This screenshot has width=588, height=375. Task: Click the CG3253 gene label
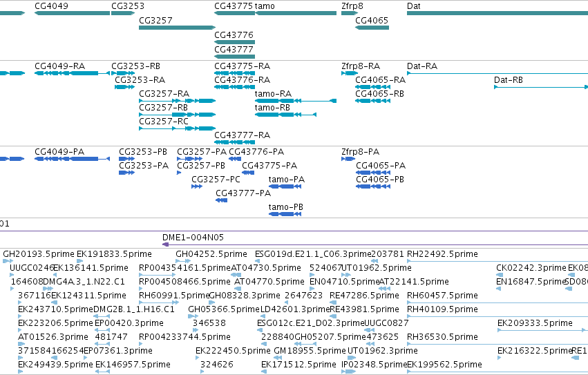pos(128,6)
